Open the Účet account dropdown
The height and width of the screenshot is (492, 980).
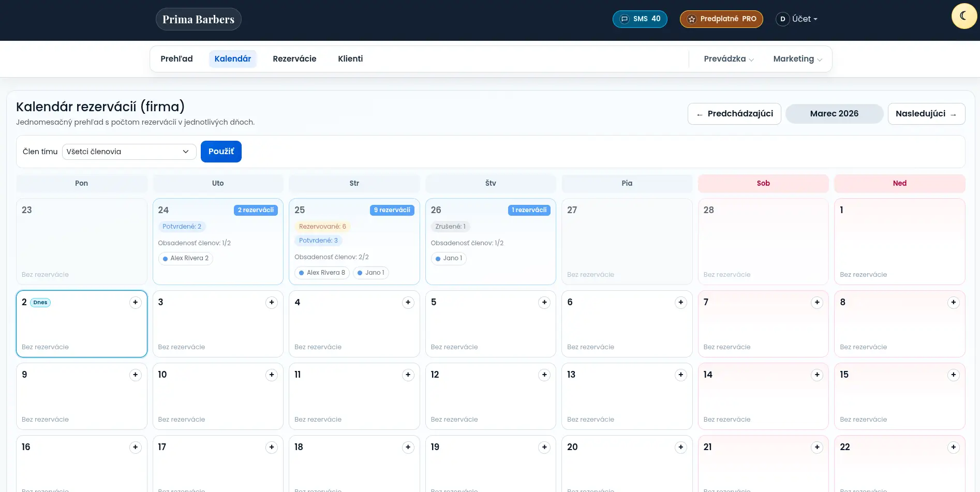click(x=797, y=19)
